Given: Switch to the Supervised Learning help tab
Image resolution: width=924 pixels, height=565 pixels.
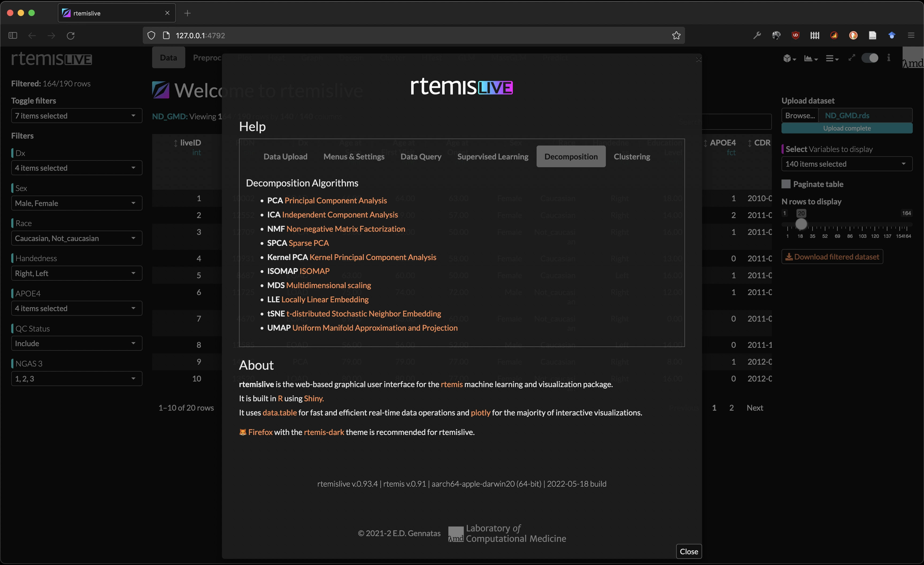Looking at the screenshot, I should click(493, 156).
